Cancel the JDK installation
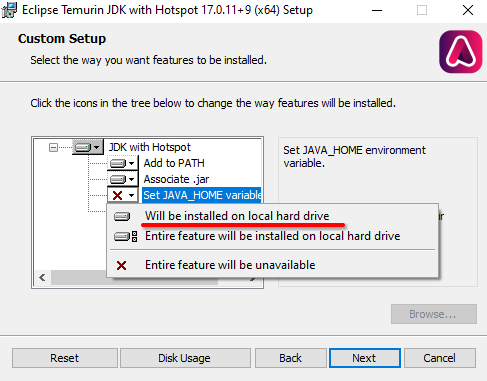Image resolution: width=487 pixels, height=381 pixels. (440, 358)
